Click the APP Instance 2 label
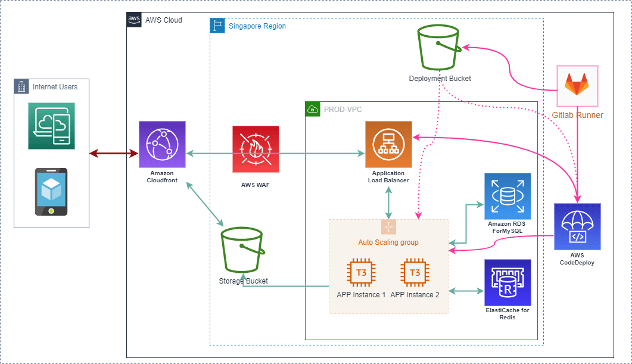The width and height of the screenshot is (632, 364). (x=415, y=295)
